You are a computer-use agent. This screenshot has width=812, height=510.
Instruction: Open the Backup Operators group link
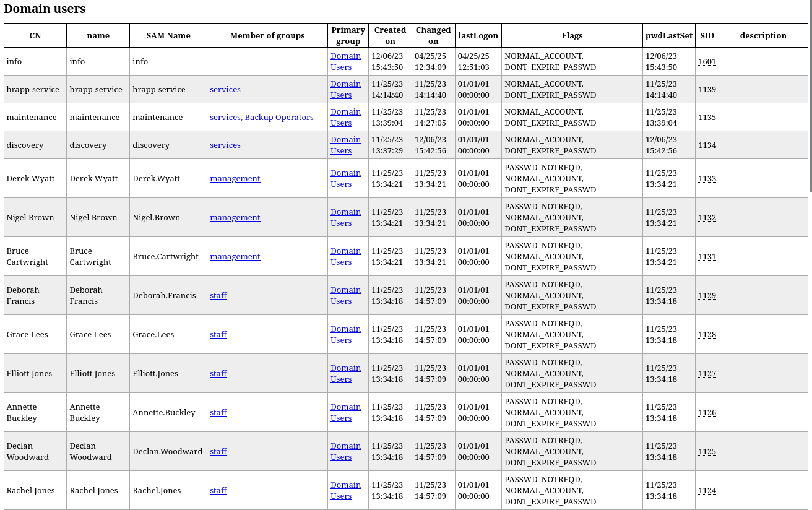point(279,117)
